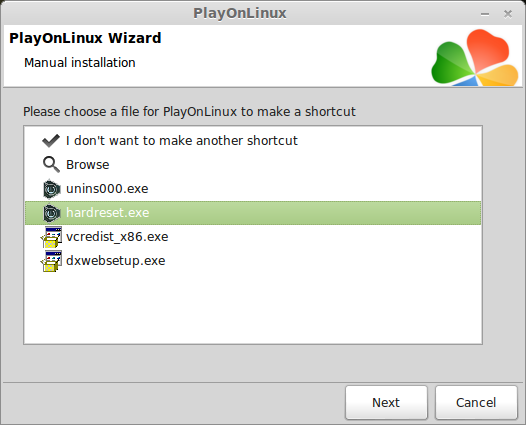The image size is (526, 425).
Task: Click the Cancel button
Action: (476, 403)
